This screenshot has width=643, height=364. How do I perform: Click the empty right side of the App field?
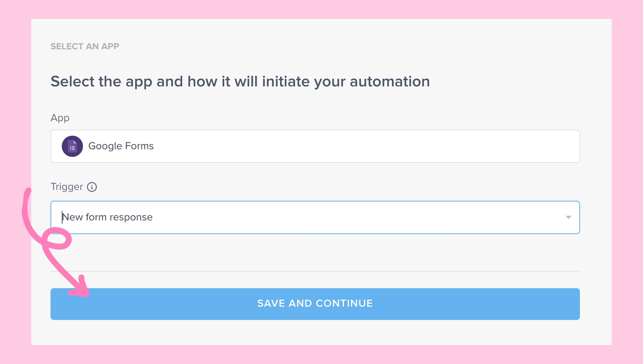pos(425,146)
